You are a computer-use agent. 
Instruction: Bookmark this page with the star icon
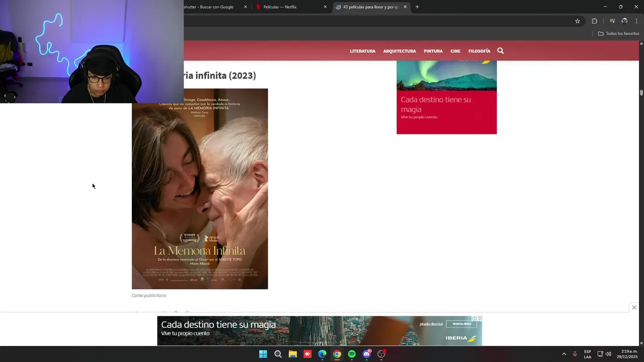[x=578, y=21]
